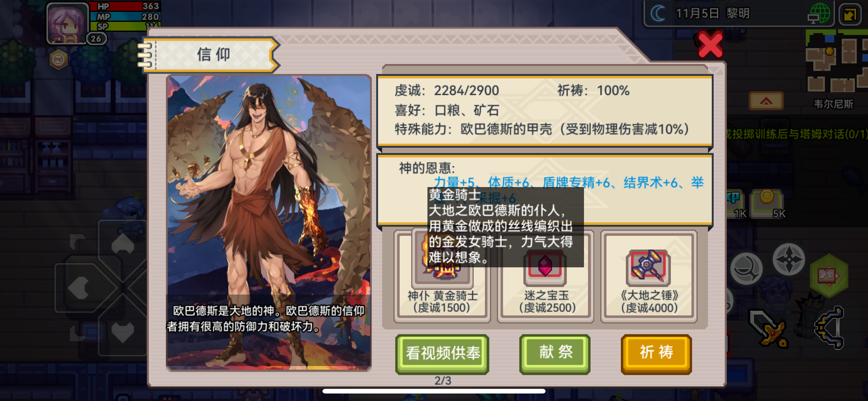Tap the bow weapon icon
Image resolution: width=868 pixels, height=401 pixels.
(x=830, y=328)
